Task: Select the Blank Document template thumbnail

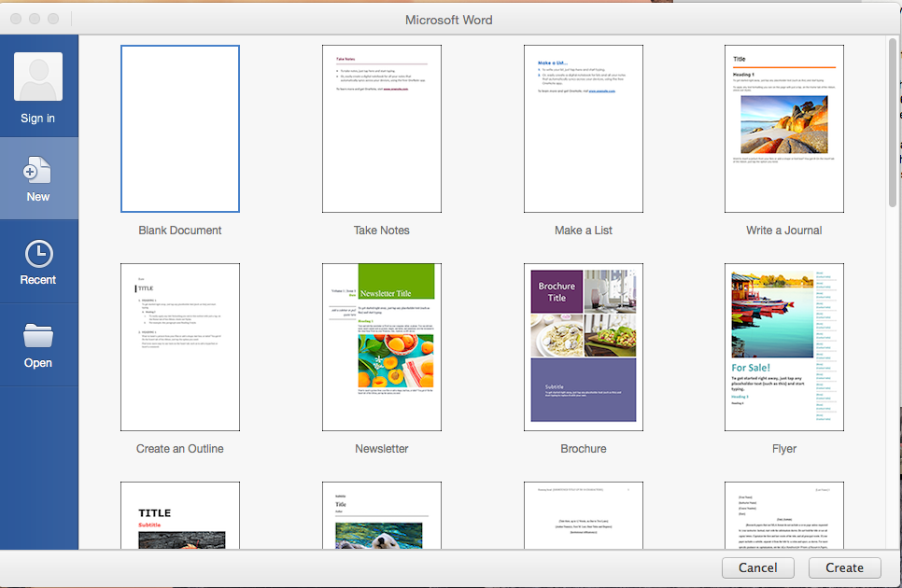Action: pyautogui.click(x=180, y=129)
